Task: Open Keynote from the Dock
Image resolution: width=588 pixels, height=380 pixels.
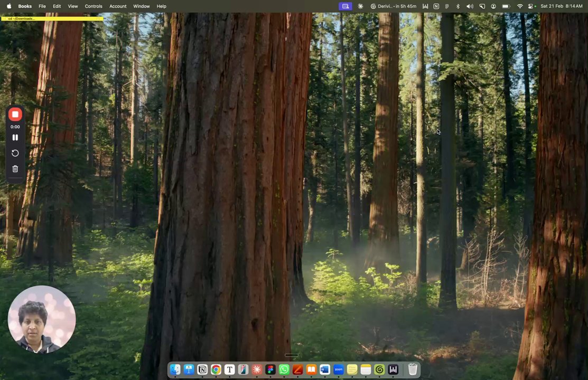Action: pyautogui.click(x=189, y=369)
